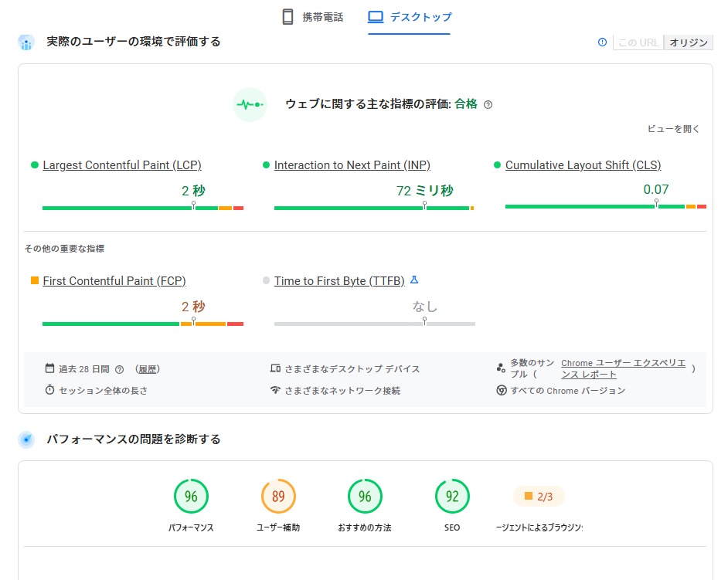Click the performance diagnosis section icon
728x580 pixels.
26,439
